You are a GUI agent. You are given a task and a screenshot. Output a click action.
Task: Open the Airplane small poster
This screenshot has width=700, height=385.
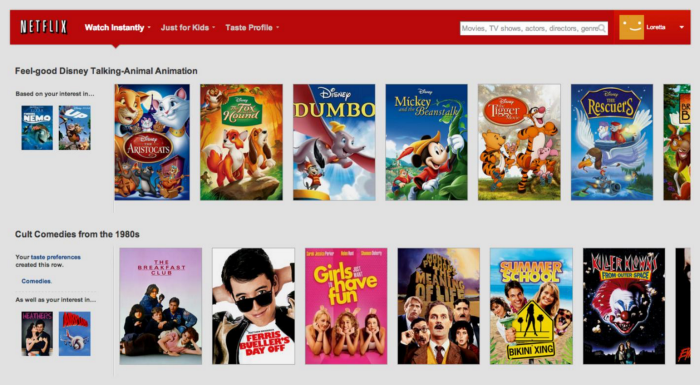pos(75,334)
